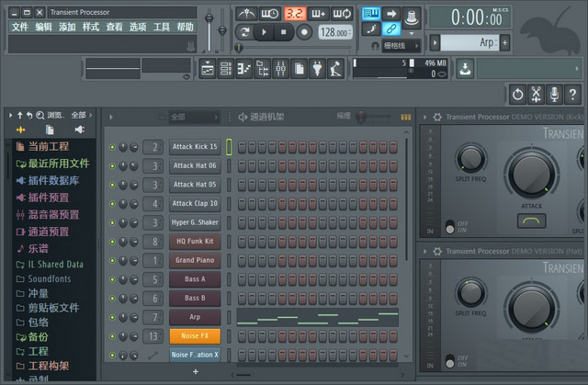Screen dimensions: 588x385
Task: Toggle wait for input before recording
Action: pos(269,14)
